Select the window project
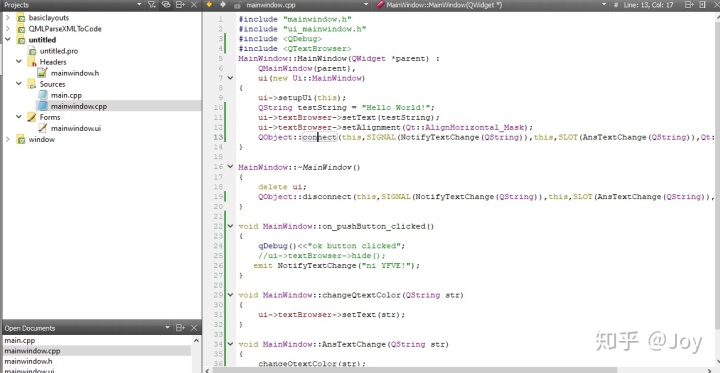 41,139
